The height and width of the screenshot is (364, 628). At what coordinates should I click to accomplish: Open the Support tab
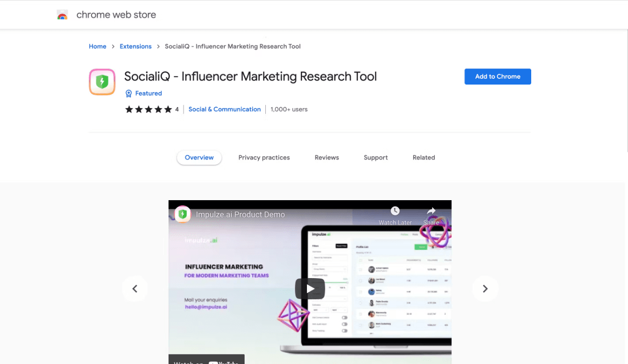point(375,158)
